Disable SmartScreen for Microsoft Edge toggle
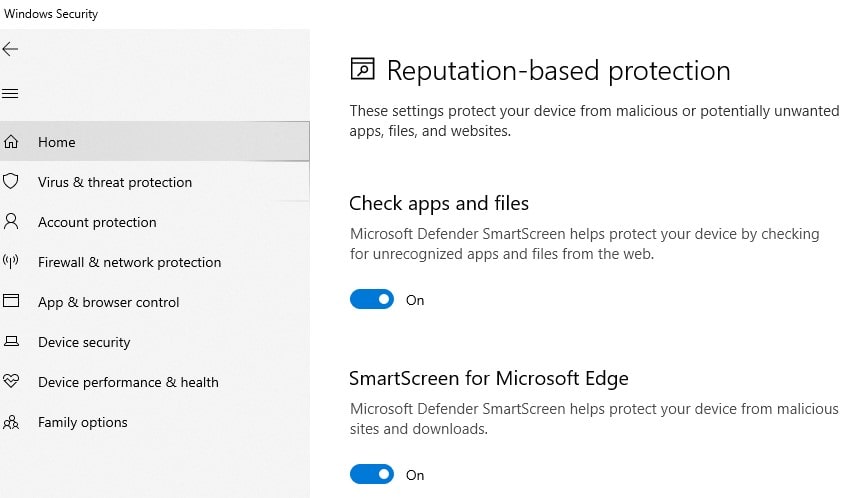 pos(372,475)
